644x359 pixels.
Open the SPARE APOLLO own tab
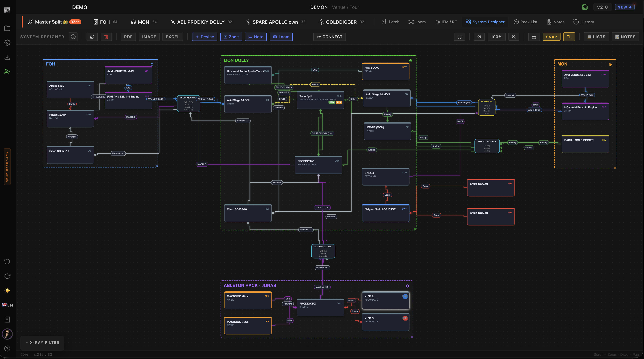276,22
